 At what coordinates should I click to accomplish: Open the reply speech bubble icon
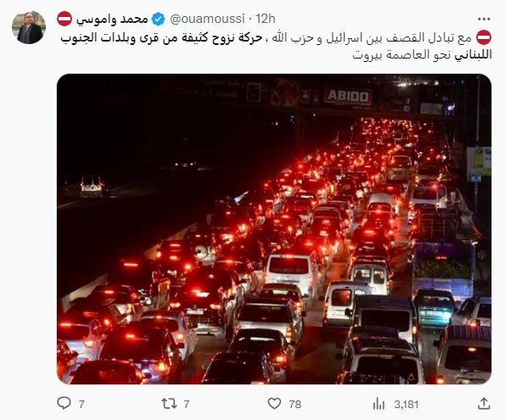click(64, 403)
